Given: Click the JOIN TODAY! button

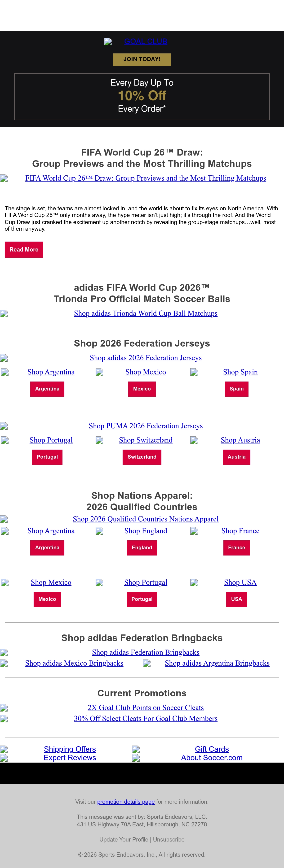Looking at the screenshot, I should pos(142,59).
